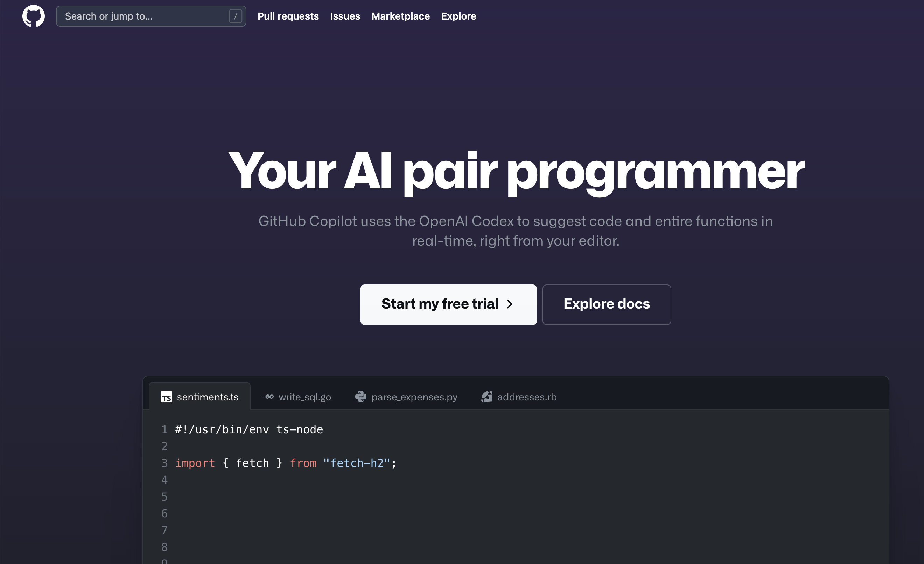
Task: Click the GitHub Octocat logo
Action: 33,16
